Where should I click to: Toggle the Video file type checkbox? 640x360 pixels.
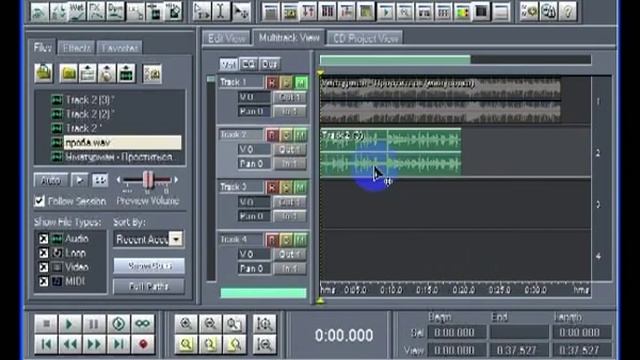[x=43, y=267]
